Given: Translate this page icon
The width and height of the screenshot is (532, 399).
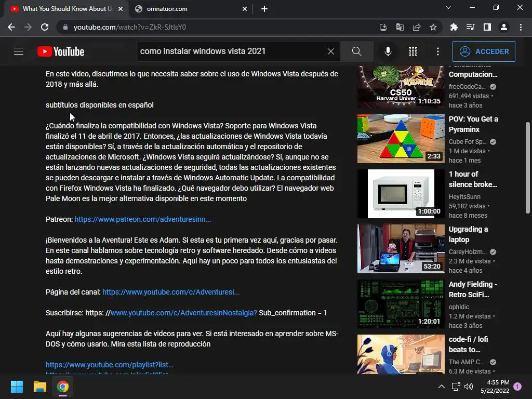Looking at the screenshot, I should pyautogui.click(x=400, y=27).
